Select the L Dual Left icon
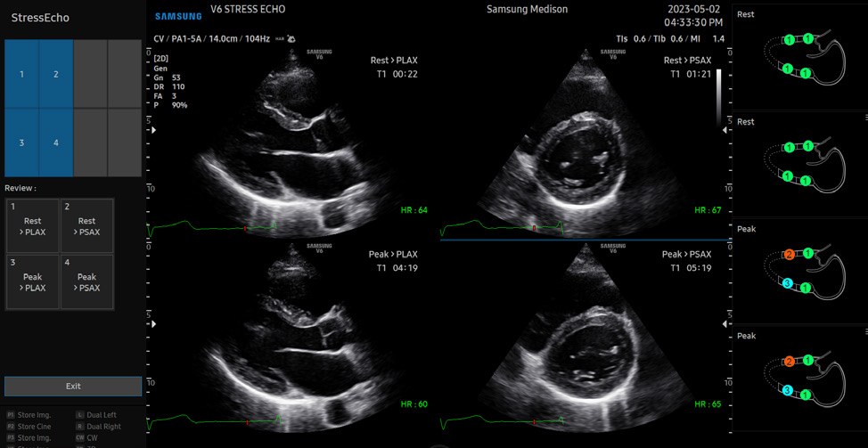This screenshot has width=868, height=448. click(x=79, y=415)
